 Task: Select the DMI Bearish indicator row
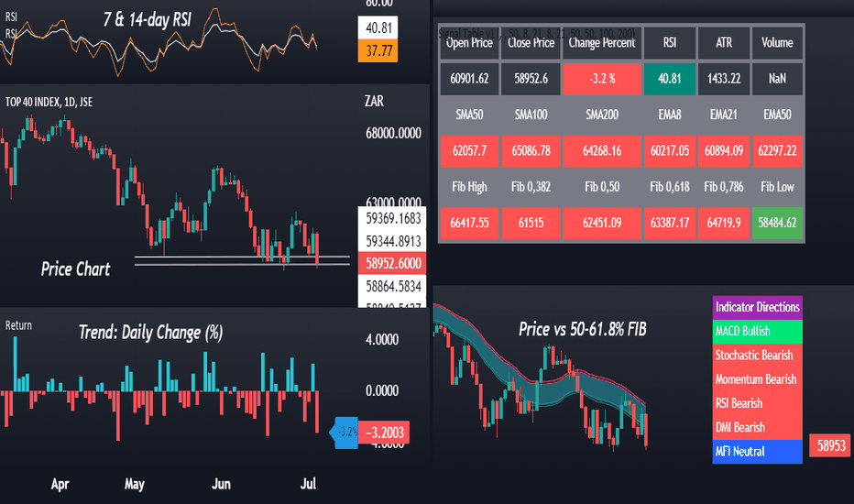pos(757,427)
